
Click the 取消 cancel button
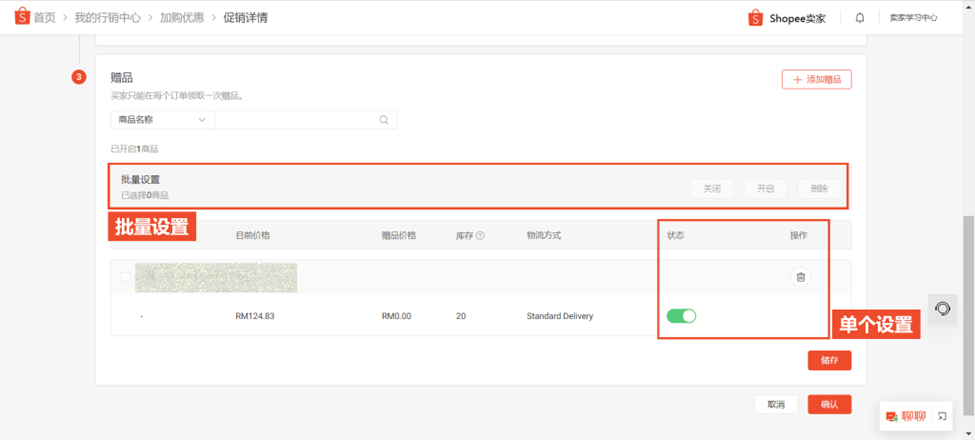pyautogui.click(x=776, y=405)
